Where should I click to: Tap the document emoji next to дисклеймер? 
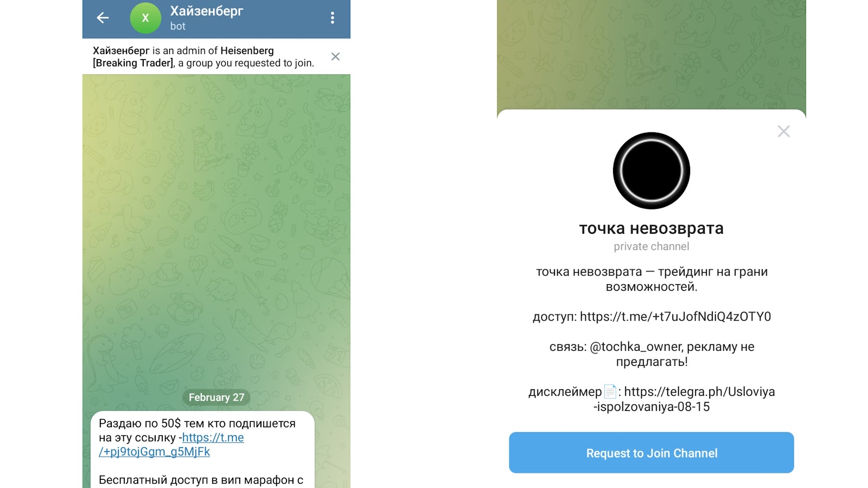pos(610,391)
